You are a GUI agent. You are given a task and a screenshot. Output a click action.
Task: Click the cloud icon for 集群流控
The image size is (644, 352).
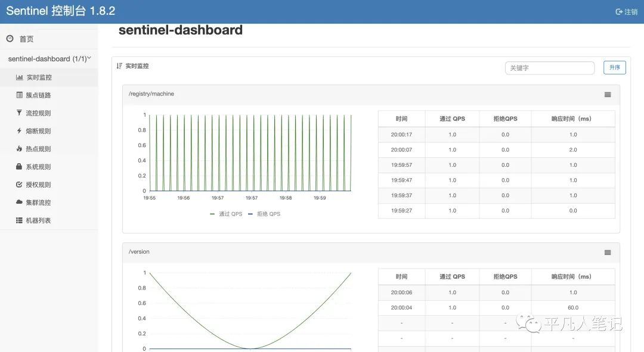click(x=19, y=202)
